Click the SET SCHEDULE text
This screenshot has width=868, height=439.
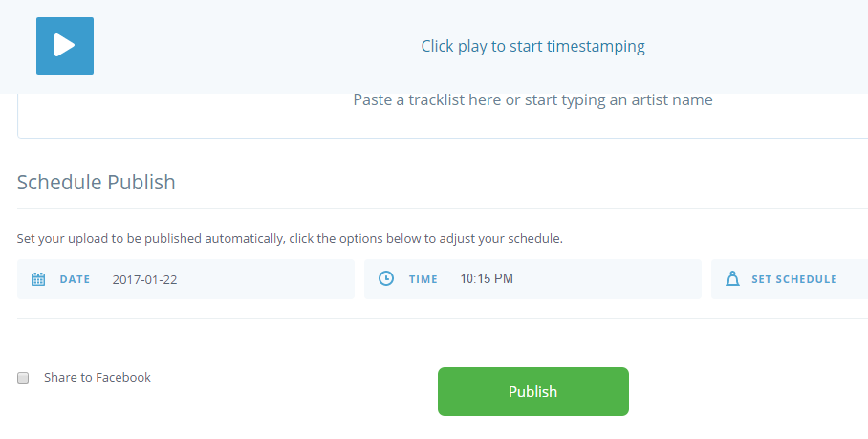(x=793, y=279)
